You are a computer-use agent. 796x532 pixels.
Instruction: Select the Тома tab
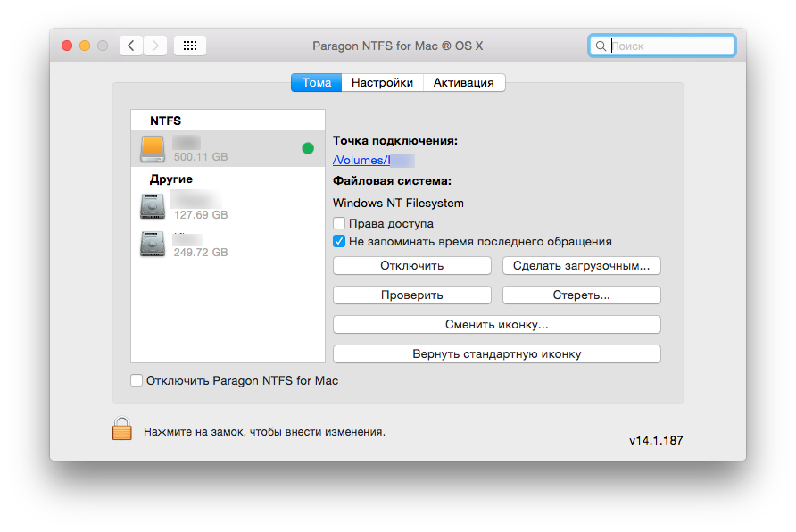click(317, 83)
